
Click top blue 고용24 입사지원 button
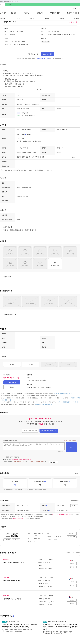[47, 54]
